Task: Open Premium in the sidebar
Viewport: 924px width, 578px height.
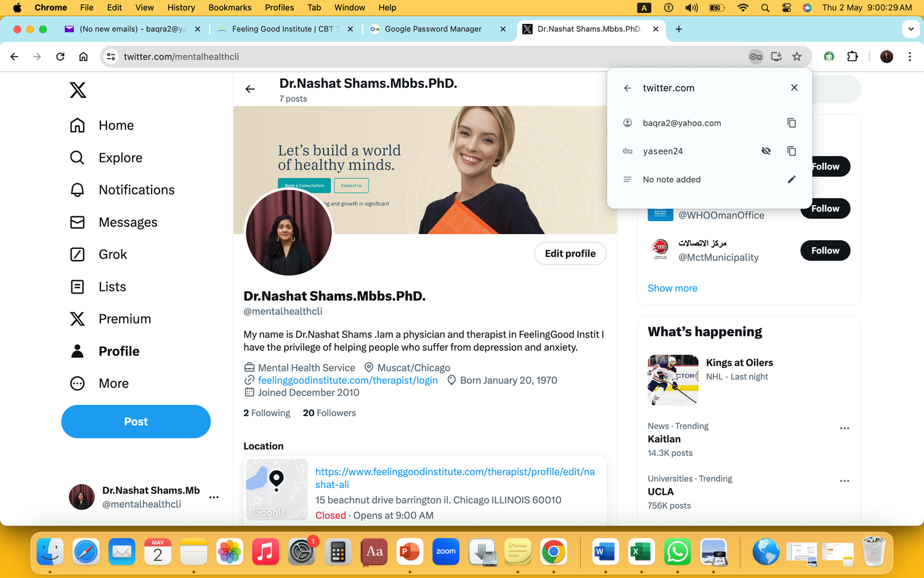Action: click(x=110, y=319)
